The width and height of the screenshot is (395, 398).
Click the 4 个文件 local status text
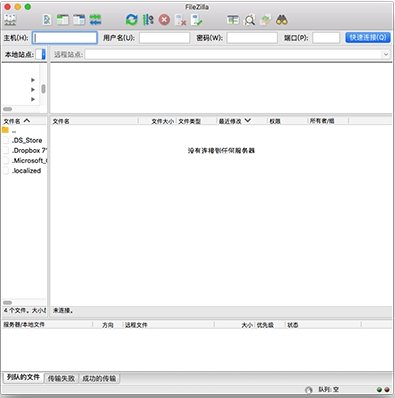point(25,310)
